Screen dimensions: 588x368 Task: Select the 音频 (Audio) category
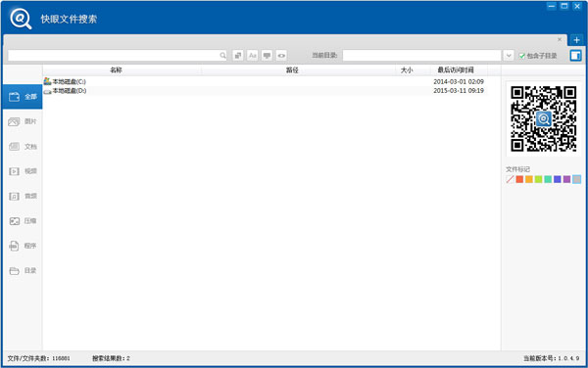tap(23, 196)
